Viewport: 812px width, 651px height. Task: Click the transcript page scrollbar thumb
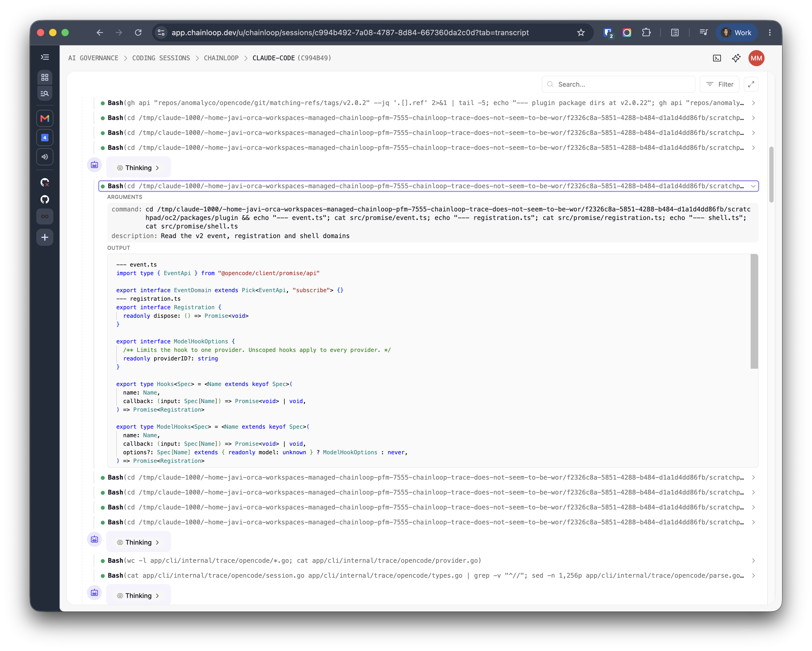(771, 175)
